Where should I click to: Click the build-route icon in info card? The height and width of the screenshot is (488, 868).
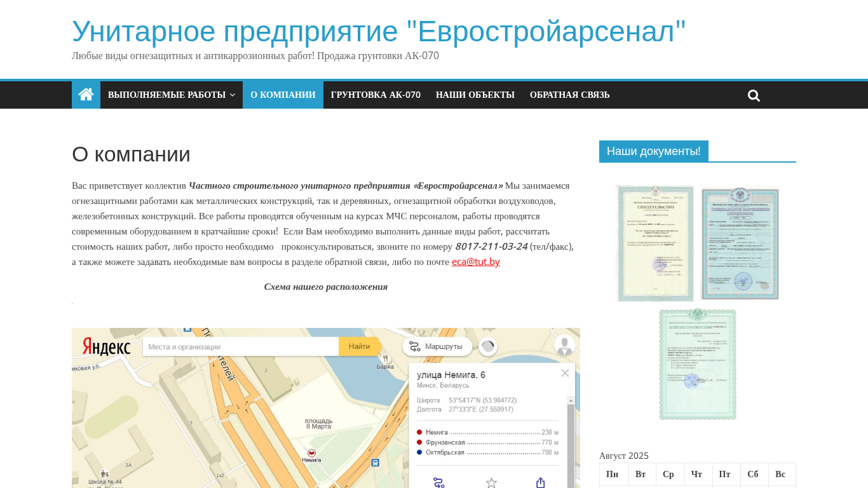(x=438, y=483)
